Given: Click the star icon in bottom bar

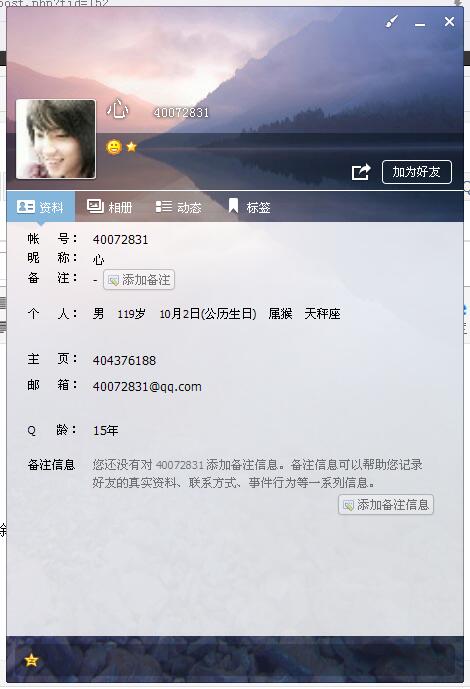Looking at the screenshot, I should 31,660.
